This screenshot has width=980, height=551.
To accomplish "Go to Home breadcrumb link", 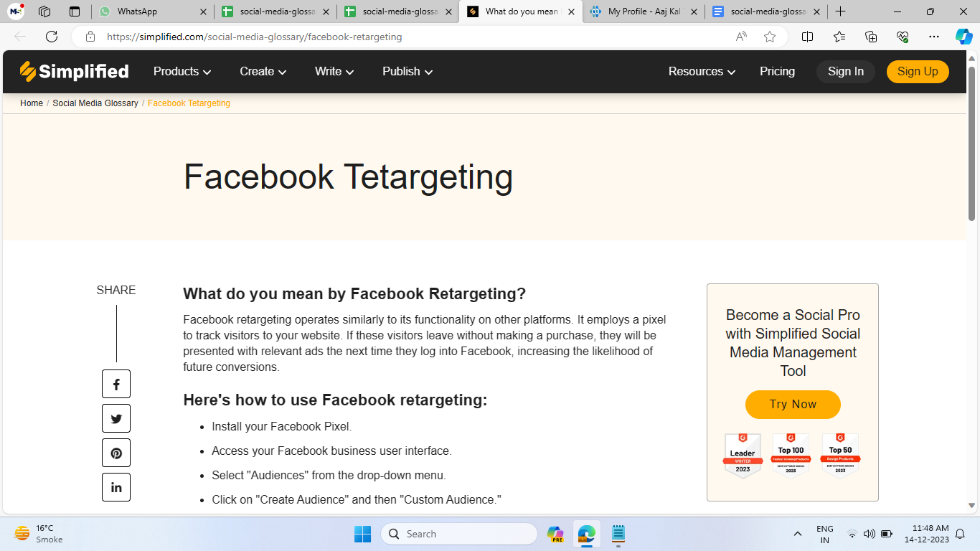I will (32, 103).
